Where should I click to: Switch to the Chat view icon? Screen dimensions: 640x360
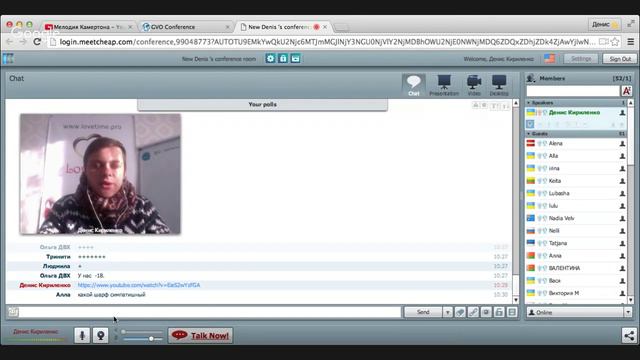coord(413,85)
